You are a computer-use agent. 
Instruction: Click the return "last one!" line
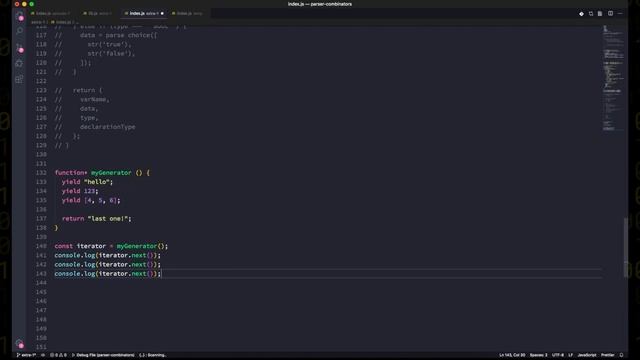pyautogui.click(x=97, y=219)
